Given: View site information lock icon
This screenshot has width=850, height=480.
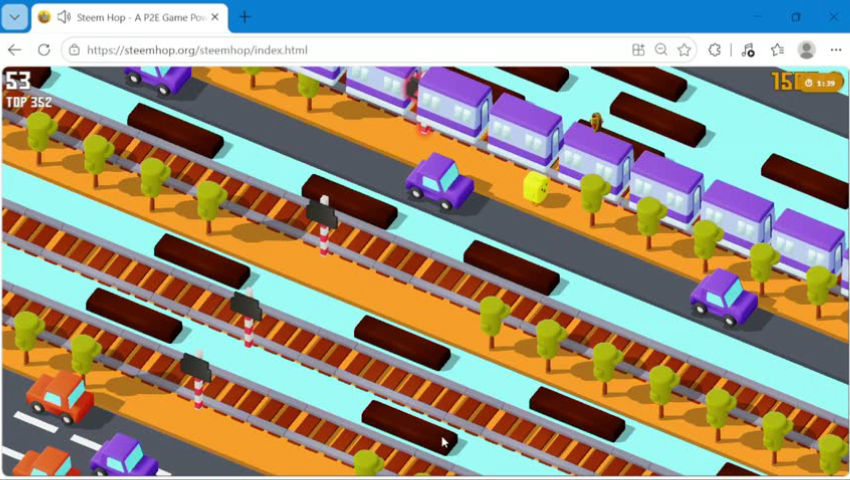Looking at the screenshot, I should 74,50.
